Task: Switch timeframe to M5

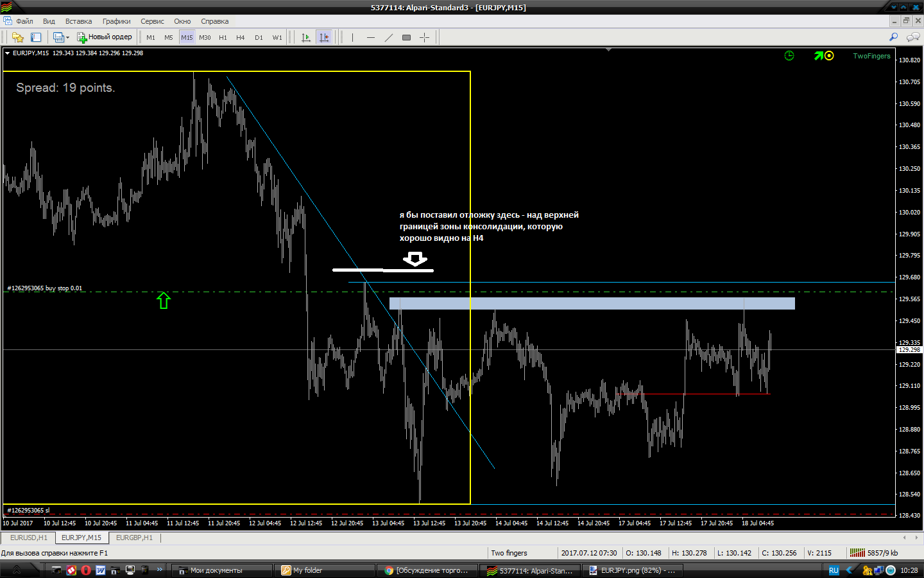Action: tap(169, 37)
